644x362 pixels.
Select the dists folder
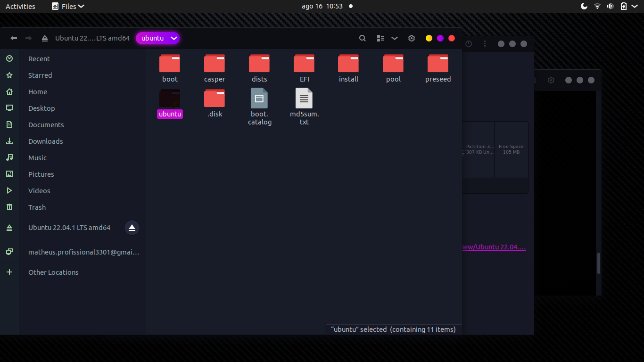259,68
